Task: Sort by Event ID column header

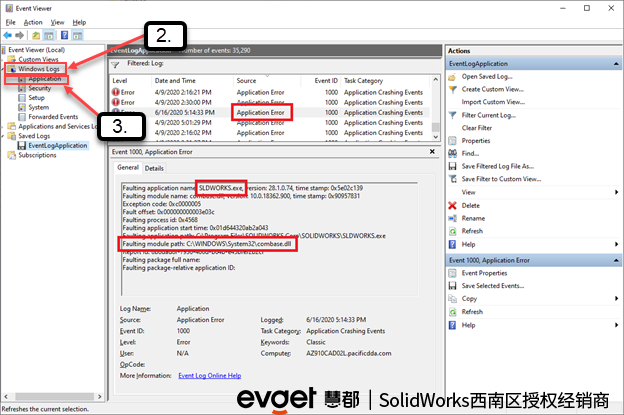Action: tap(326, 81)
